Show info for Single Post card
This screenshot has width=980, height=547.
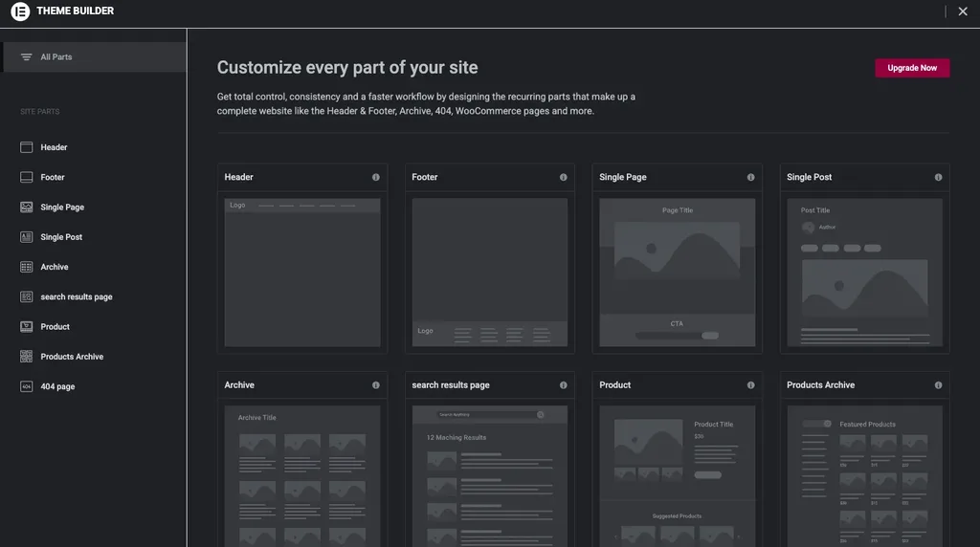(x=938, y=177)
